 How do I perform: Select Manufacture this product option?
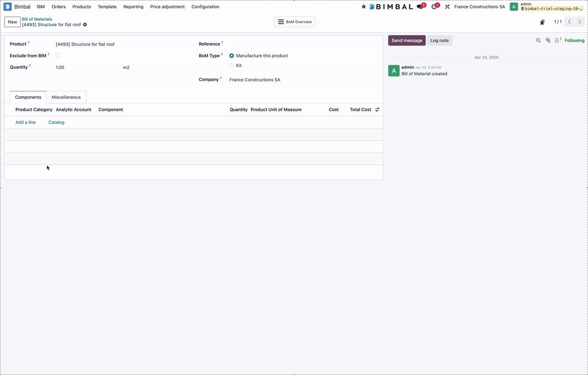click(232, 56)
